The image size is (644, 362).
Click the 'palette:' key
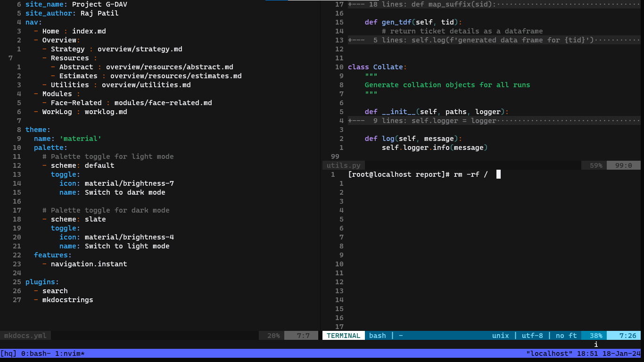51,148
